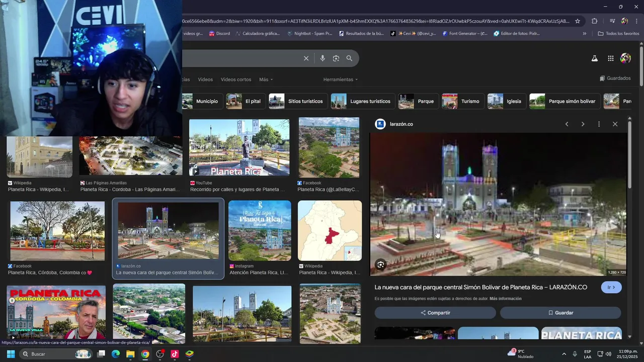Open the Google apps grid
This screenshot has width=644, height=362.
[x=610, y=58]
